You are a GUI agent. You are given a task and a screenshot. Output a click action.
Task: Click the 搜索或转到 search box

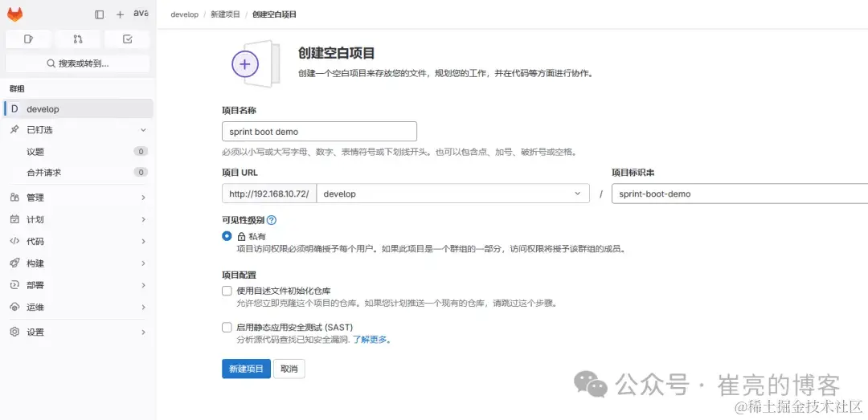(77, 63)
